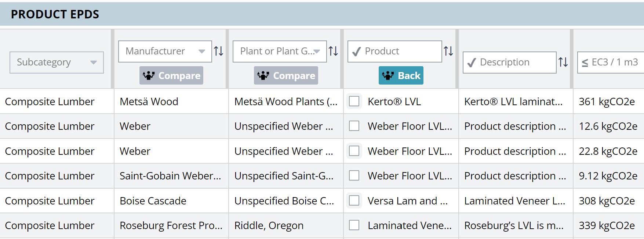644x239 pixels.
Task: Open the Subcategory dropdown
Action: (x=57, y=62)
